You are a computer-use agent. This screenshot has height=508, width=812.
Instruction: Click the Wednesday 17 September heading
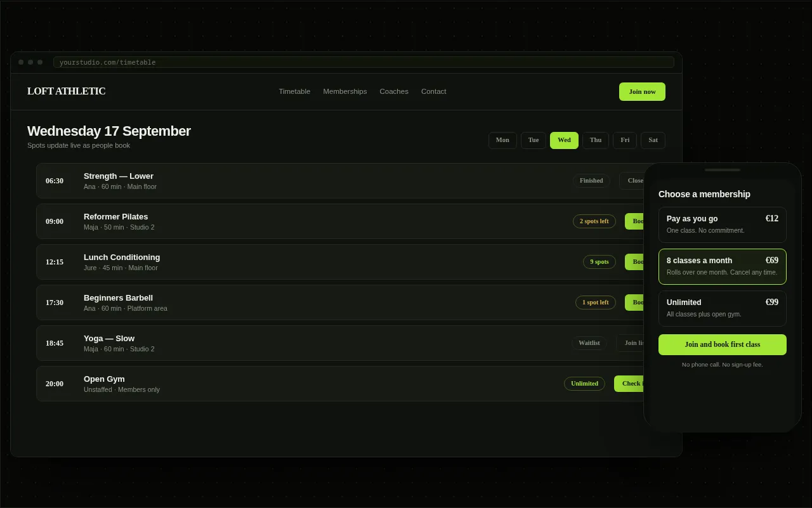[109, 131]
